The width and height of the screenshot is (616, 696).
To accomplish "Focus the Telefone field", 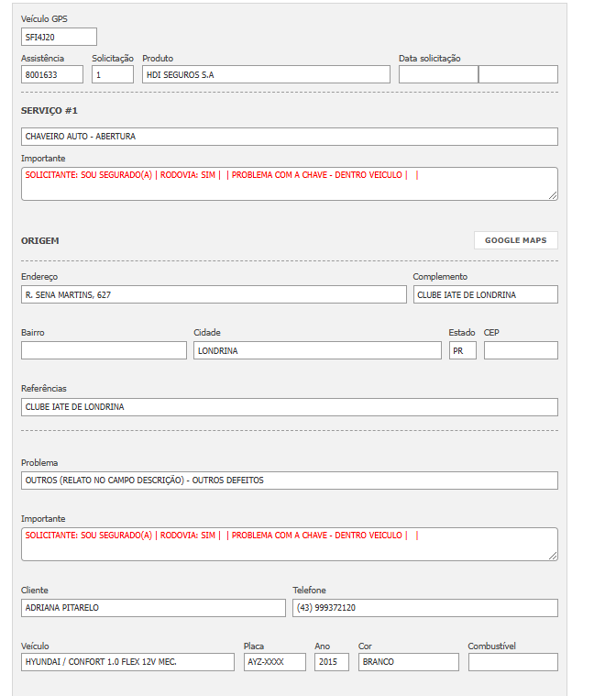I will click(x=424, y=608).
